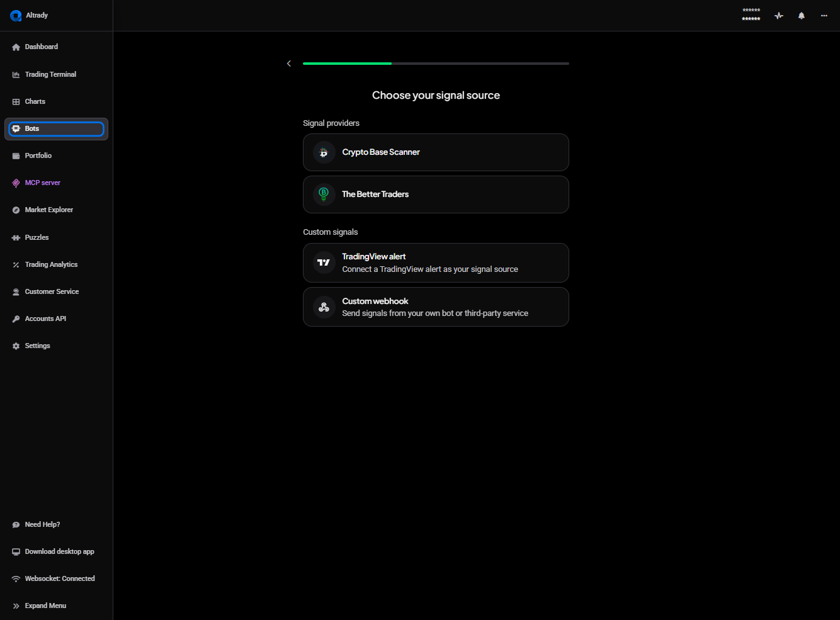Open the Trading Terminal chart icon

coord(16,75)
